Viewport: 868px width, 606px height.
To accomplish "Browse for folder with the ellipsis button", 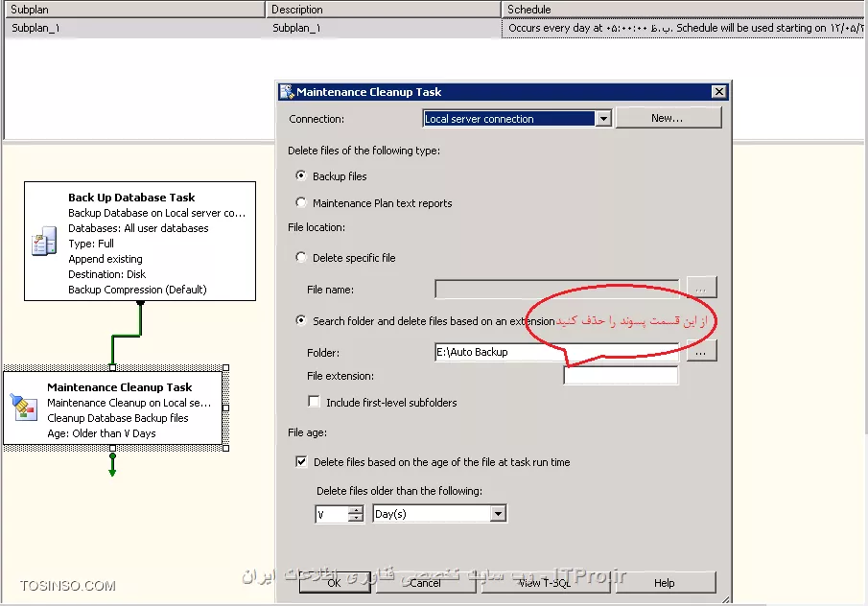I will pyautogui.click(x=701, y=352).
